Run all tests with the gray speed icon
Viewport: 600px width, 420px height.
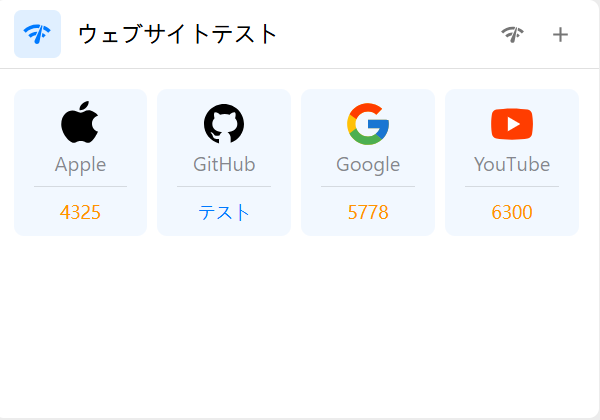[512, 34]
